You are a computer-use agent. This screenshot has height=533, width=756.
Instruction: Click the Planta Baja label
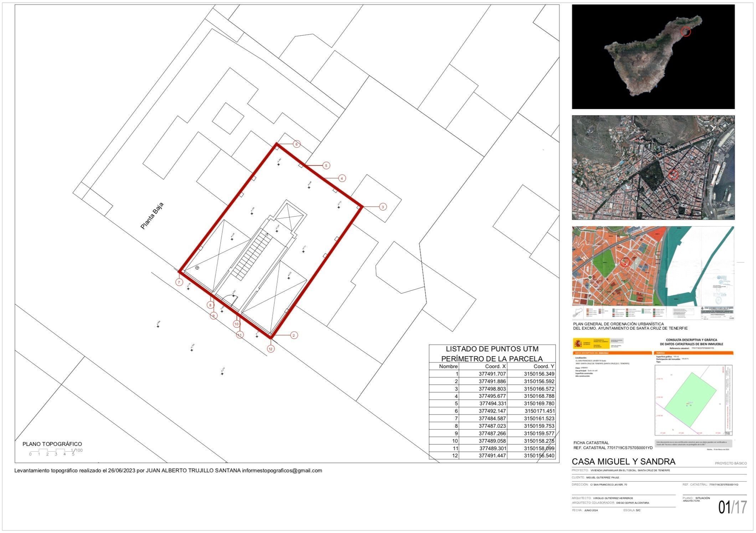click(152, 216)
